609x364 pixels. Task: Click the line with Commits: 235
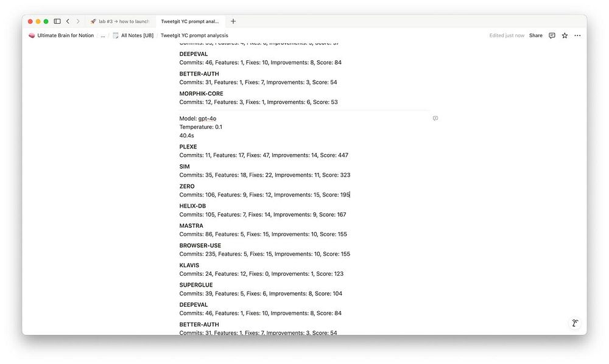coord(264,254)
